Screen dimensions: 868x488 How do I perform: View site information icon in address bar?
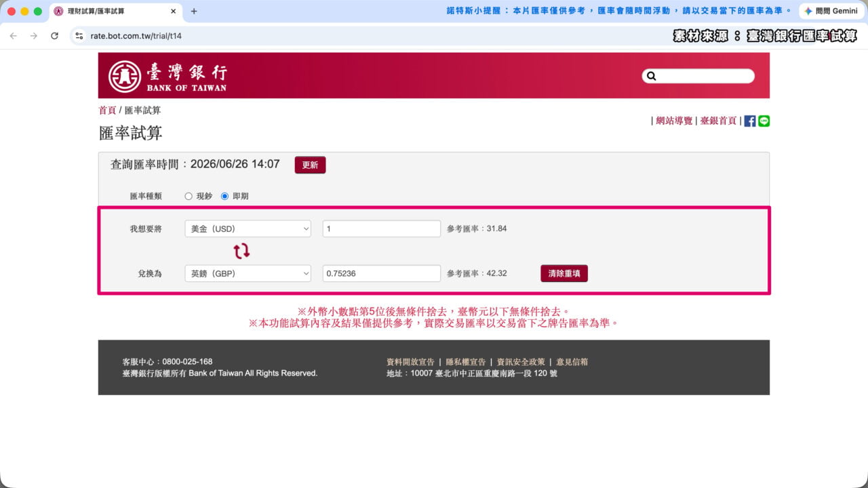tap(79, 36)
